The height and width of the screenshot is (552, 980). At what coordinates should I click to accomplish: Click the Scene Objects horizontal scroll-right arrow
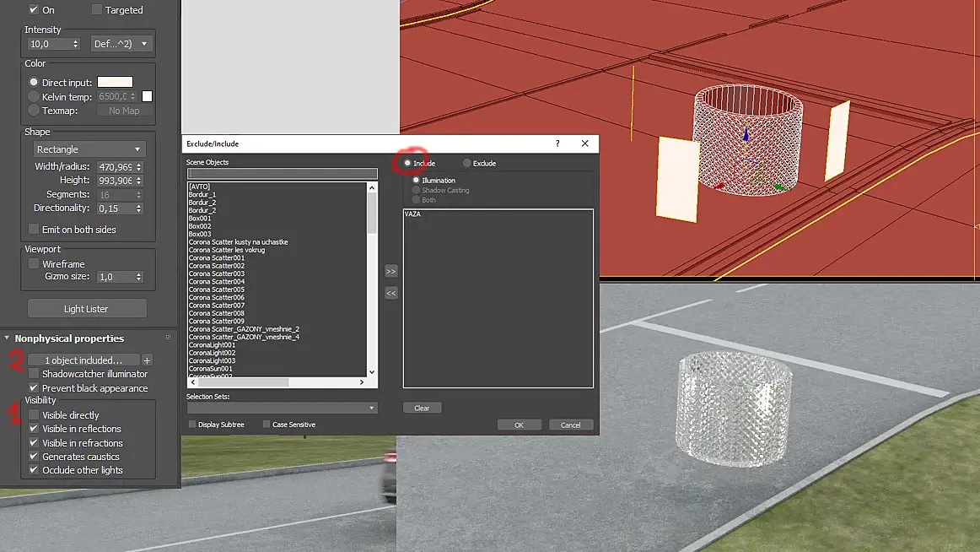(361, 382)
